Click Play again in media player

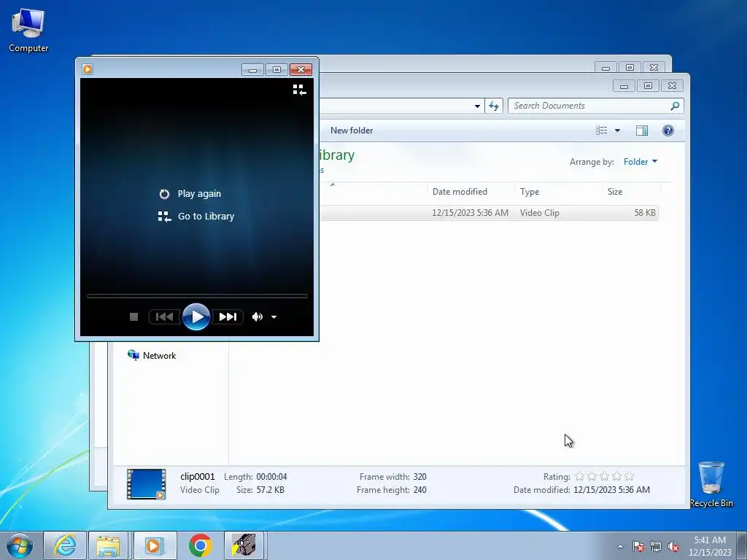pos(190,194)
